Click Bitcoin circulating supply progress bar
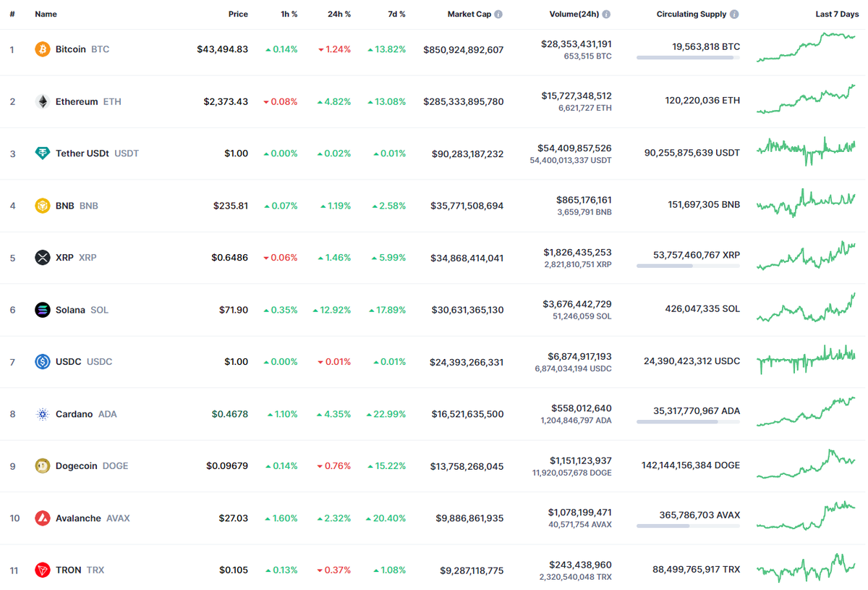Screen dimensions: 868x590 pos(688,57)
